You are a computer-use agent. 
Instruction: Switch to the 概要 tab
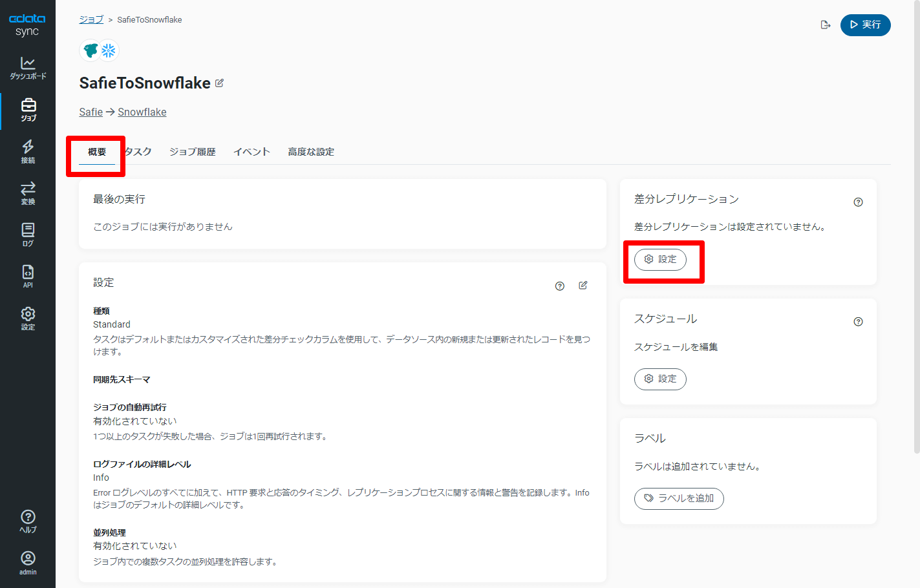(x=97, y=152)
